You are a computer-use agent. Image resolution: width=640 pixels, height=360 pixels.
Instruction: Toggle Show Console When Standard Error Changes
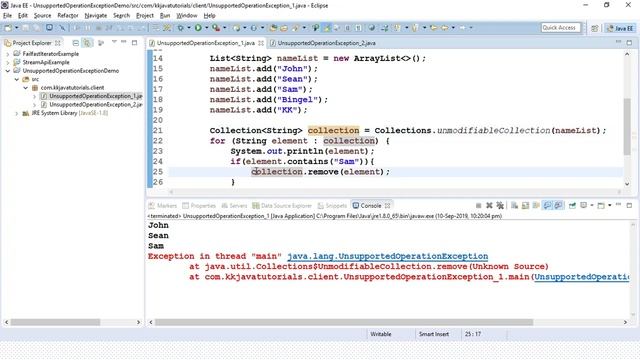click(x=558, y=205)
